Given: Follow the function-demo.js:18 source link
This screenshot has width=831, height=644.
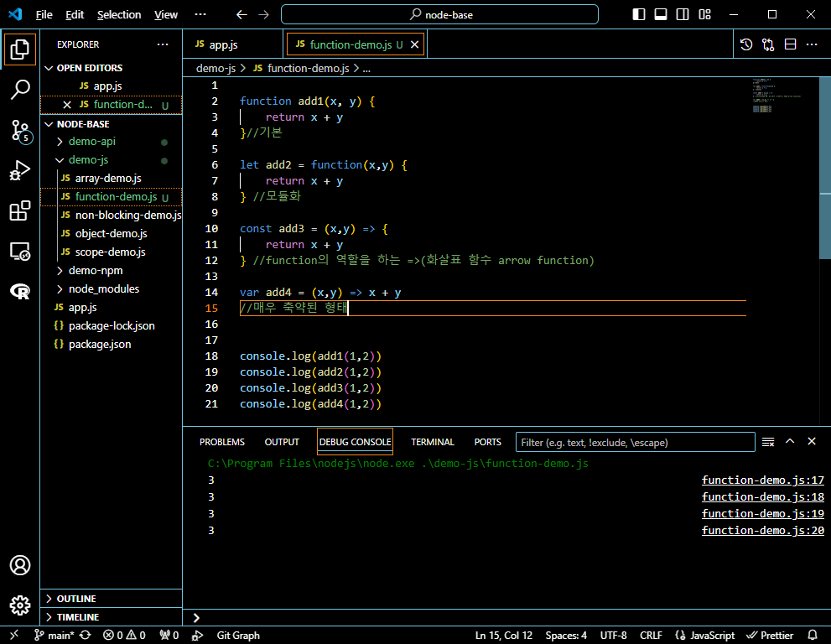Looking at the screenshot, I should point(762,497).
